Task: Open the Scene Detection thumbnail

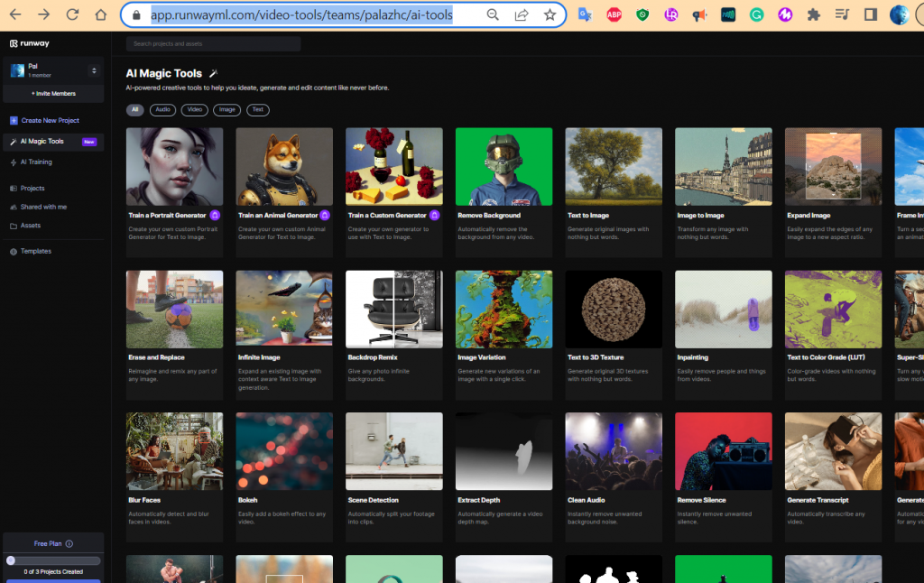Action: point(394,451)
